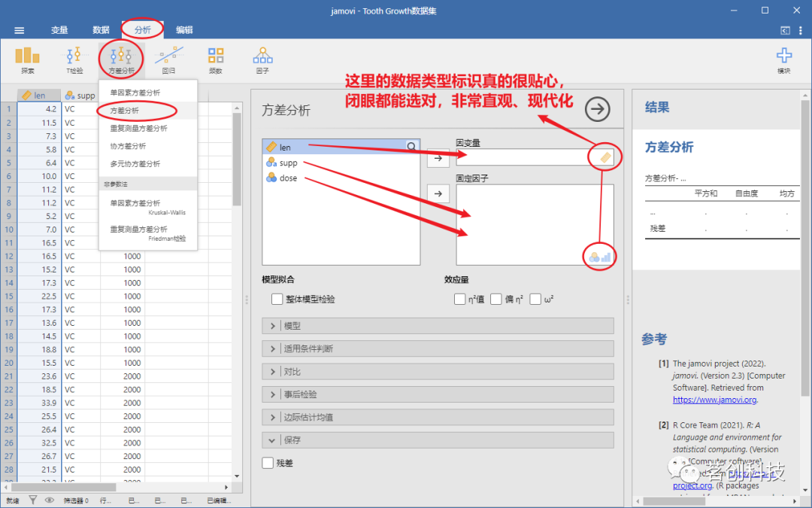Select supp variable in the variable list
The height and width of the screenshot is (508, 812).
(x=341, y=163)
